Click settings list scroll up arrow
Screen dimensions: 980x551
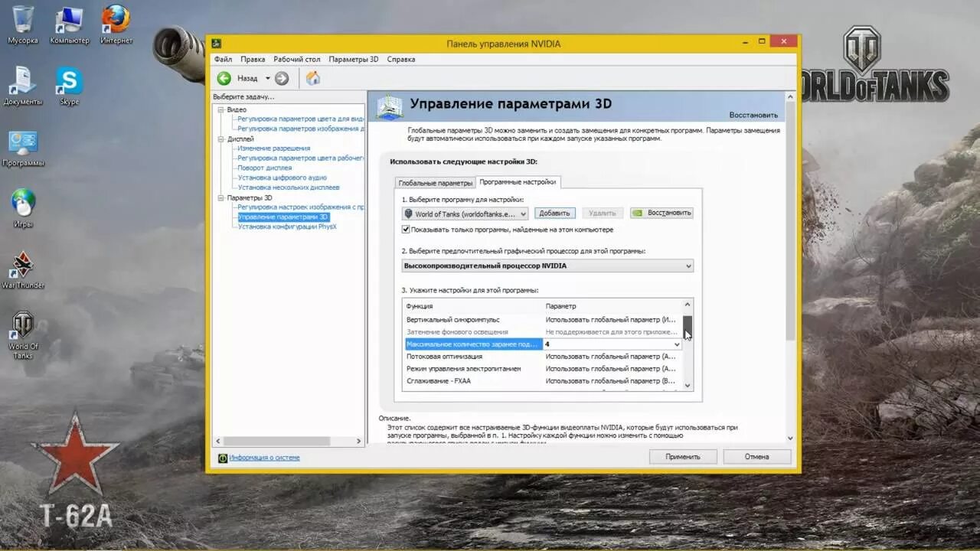coord(688,305)
